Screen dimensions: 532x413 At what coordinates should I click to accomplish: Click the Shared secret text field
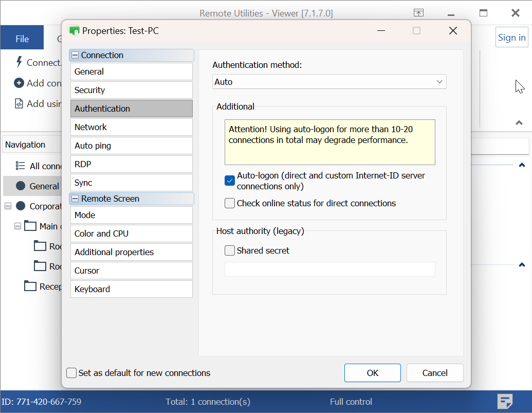[329, 269]
